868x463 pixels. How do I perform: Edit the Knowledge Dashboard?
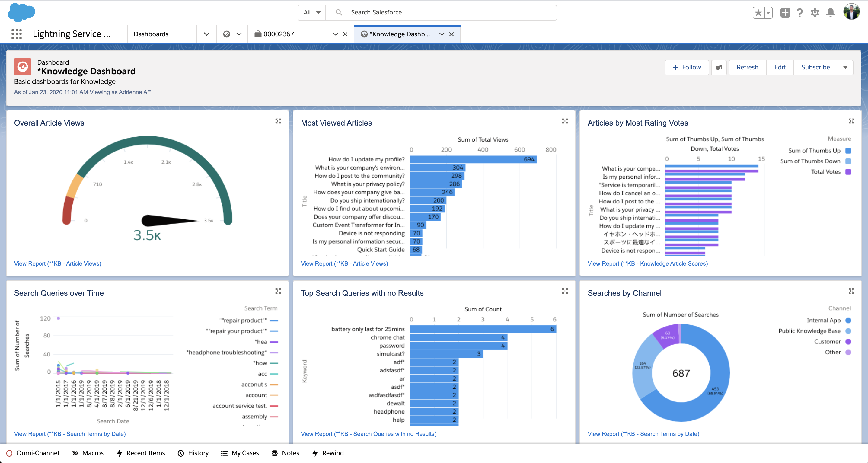tap(779, 67)
